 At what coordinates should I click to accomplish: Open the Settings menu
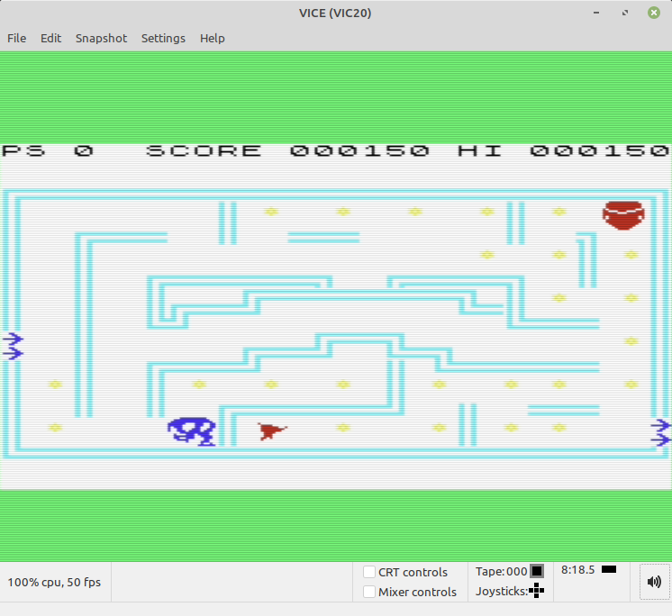click(x=163, y=38)
